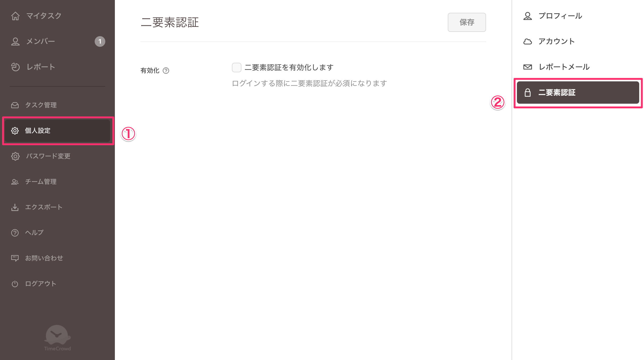The height and width of the screenshot is (360, 644).
Task: Switch to the プロフィール settings tab
Action: tap(578, 16)
